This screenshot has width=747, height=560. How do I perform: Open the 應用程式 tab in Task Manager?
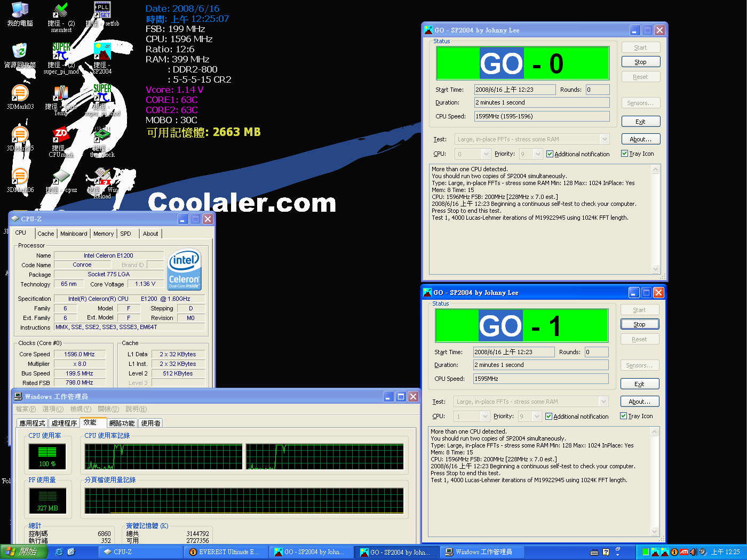tap(33, 423)
